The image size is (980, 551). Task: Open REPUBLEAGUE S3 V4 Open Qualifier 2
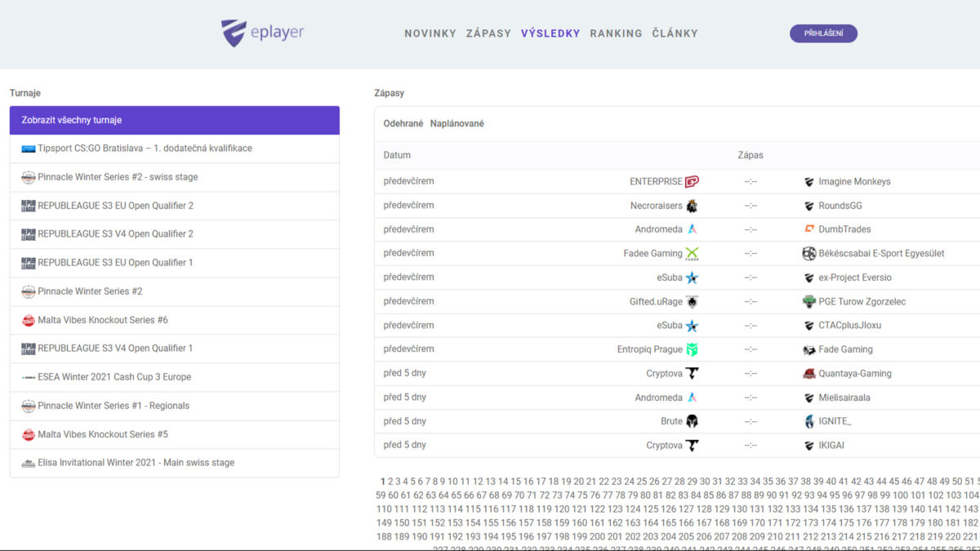point(175,234)
